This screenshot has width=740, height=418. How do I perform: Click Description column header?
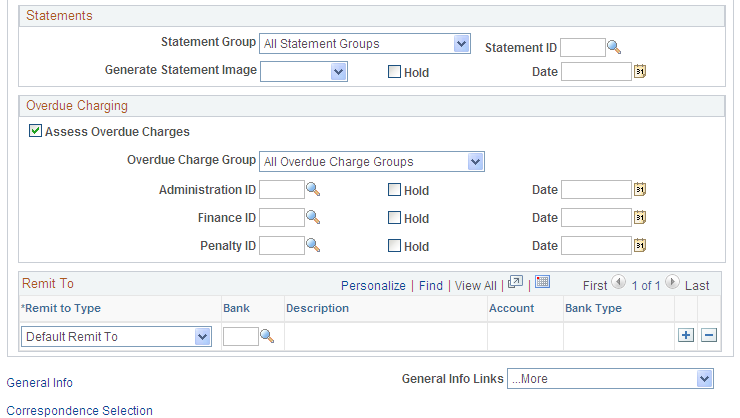tap(318, 308)
